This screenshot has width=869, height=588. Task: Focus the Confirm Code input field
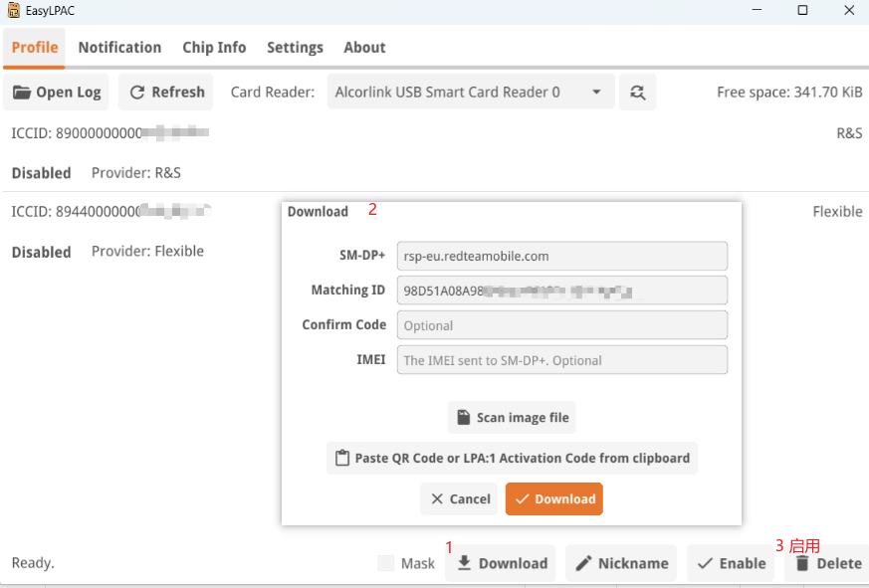point(562,325)
